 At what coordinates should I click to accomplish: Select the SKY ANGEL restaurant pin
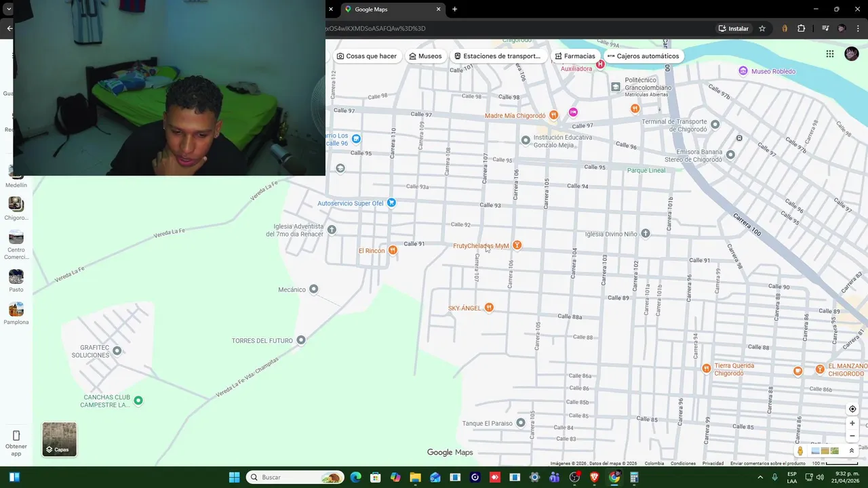click(489, 308)
